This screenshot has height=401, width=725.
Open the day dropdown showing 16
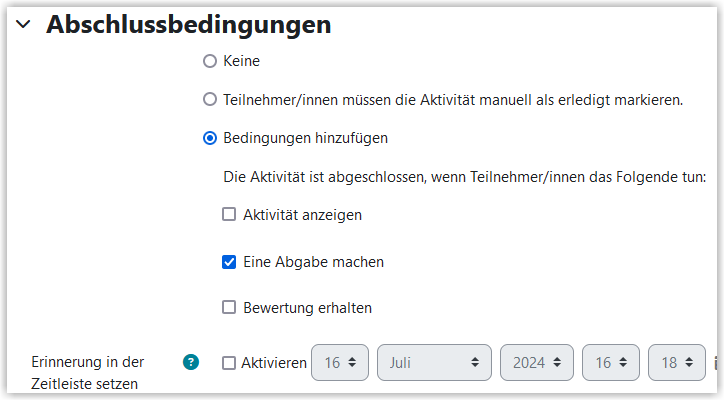(x=340, y=363)
